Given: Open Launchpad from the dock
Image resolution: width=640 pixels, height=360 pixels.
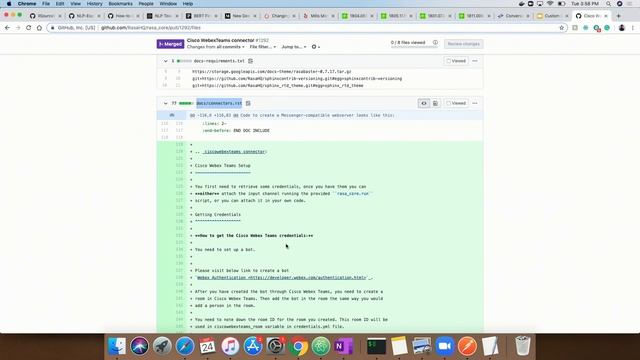Looking at the screenshot, I should pyautogui.click(x=162, y=346).
